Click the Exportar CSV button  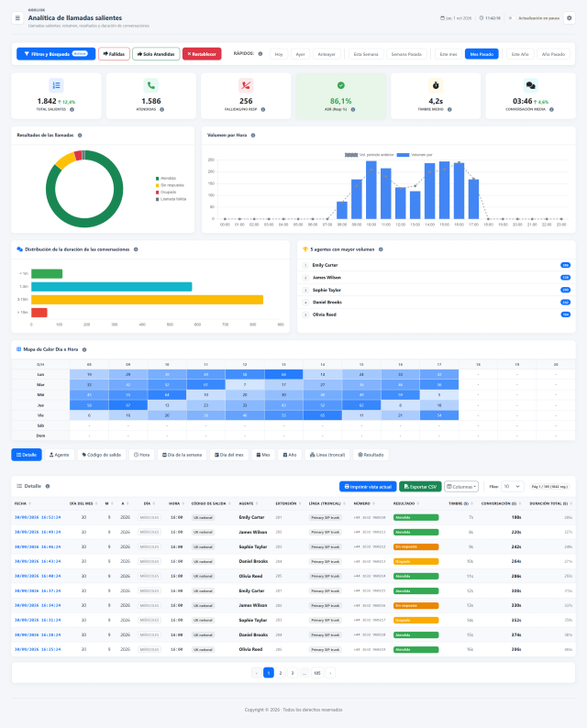click(420, 487)
